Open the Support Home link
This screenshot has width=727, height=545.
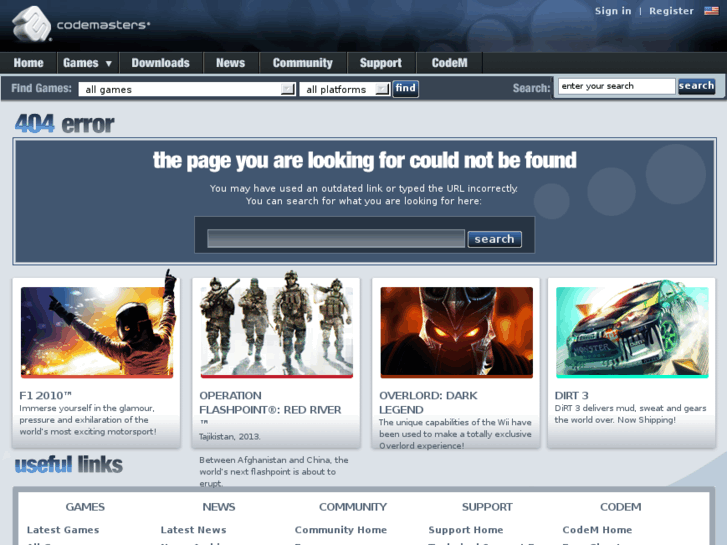pos(466,530)
